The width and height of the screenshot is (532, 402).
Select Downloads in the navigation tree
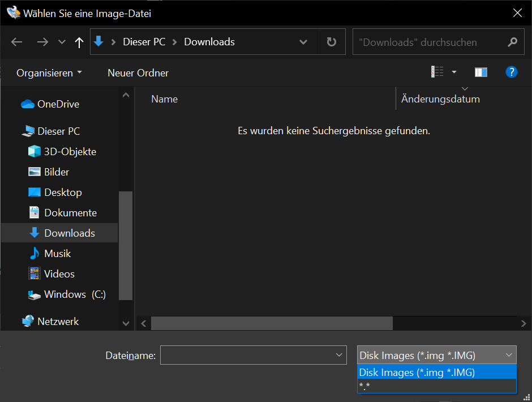pos(60,233)
